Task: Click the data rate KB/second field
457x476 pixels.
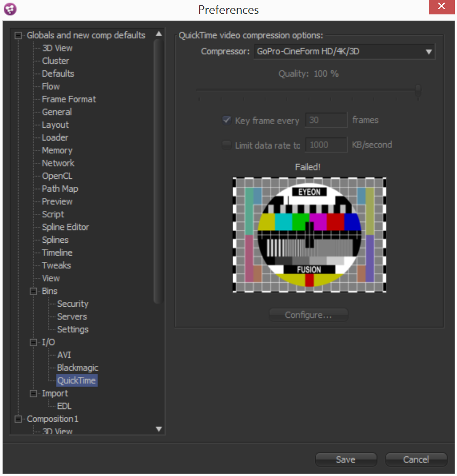Action: tap(326, 145)
